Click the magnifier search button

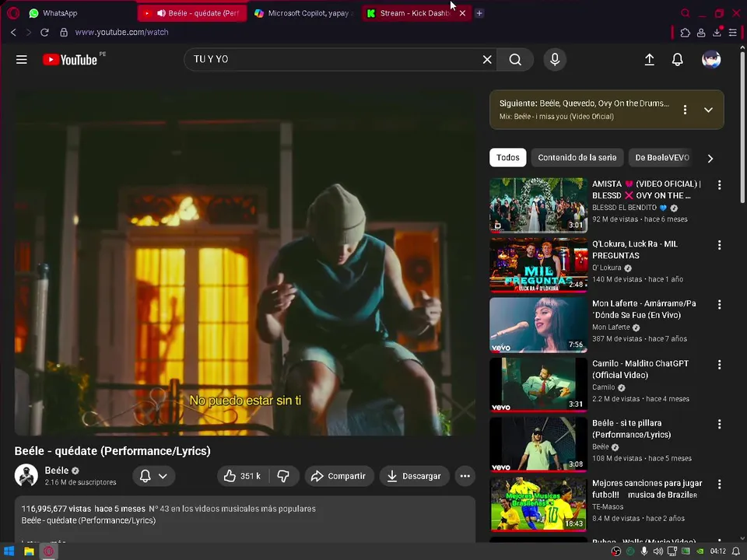tap(515, 60)
